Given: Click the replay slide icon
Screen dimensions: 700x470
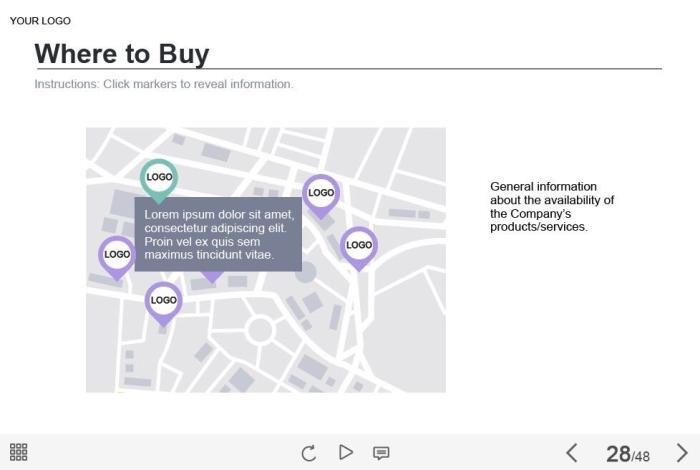Looking at the screenshot, I should pos(309,453).
